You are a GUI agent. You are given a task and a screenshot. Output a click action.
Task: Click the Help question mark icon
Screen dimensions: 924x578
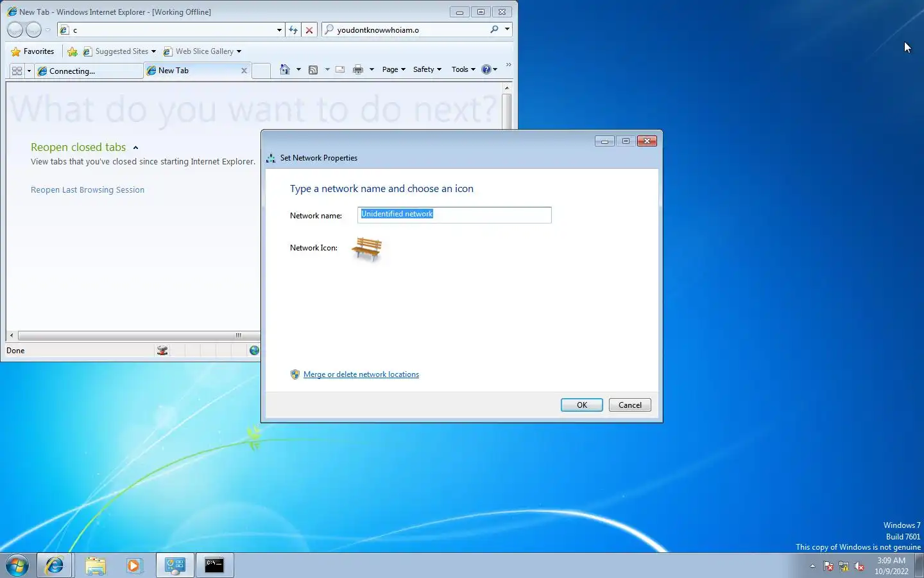(x=486, y=69)
